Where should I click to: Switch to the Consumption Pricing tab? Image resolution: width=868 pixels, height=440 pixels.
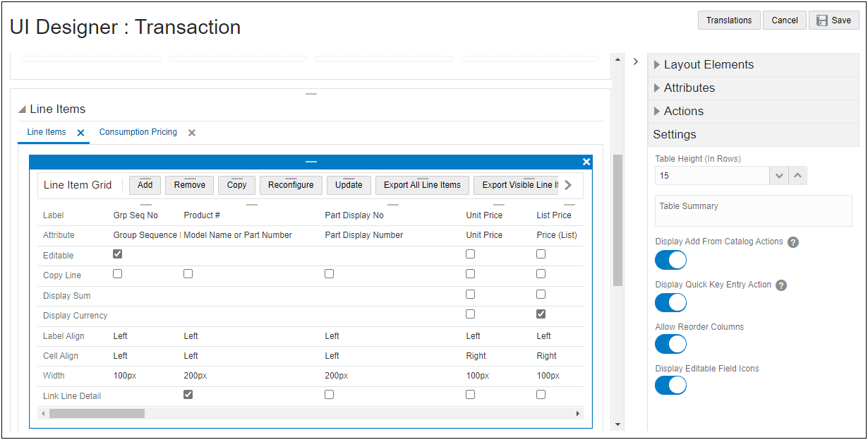(x=138, y=132)
